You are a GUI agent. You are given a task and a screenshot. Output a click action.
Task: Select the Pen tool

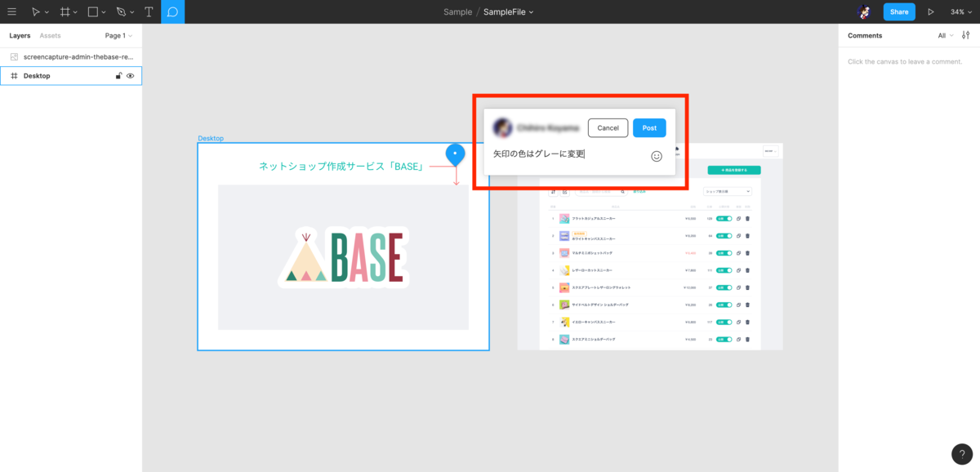(x=121, y=12)
